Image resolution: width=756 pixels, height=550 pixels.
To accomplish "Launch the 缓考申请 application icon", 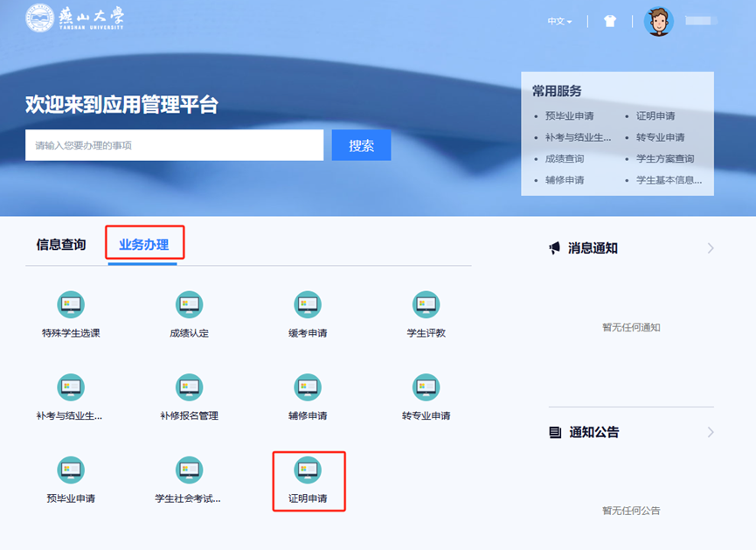I will point(308,305).
